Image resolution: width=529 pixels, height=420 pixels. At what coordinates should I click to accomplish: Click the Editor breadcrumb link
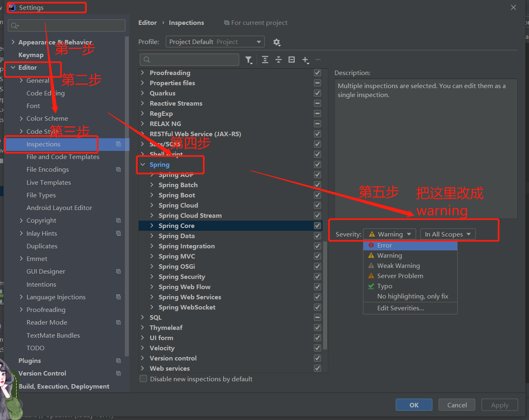click(x=148, y=23)
